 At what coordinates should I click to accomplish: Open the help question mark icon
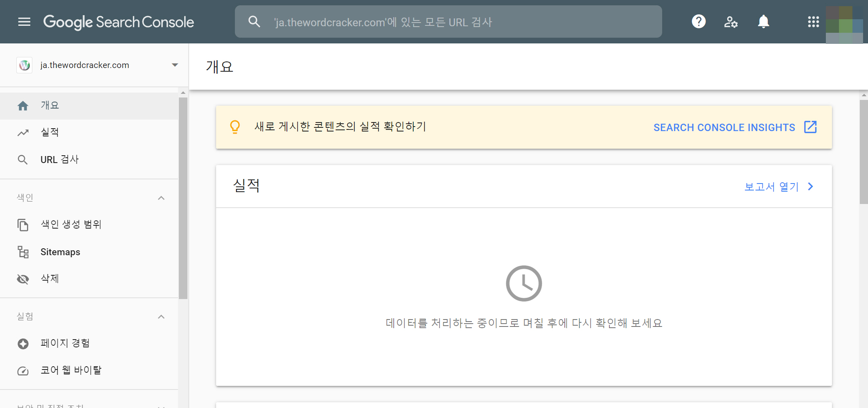699,21
